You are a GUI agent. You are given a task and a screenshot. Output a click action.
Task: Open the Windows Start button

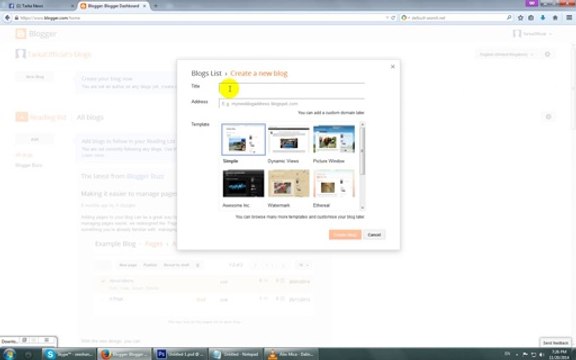tap(9, 354)
